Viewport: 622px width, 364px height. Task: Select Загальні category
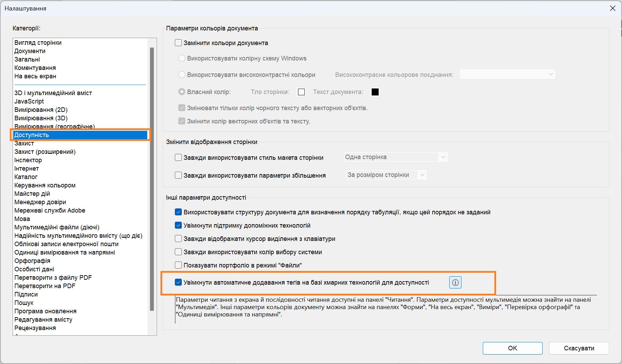(80, 59)
